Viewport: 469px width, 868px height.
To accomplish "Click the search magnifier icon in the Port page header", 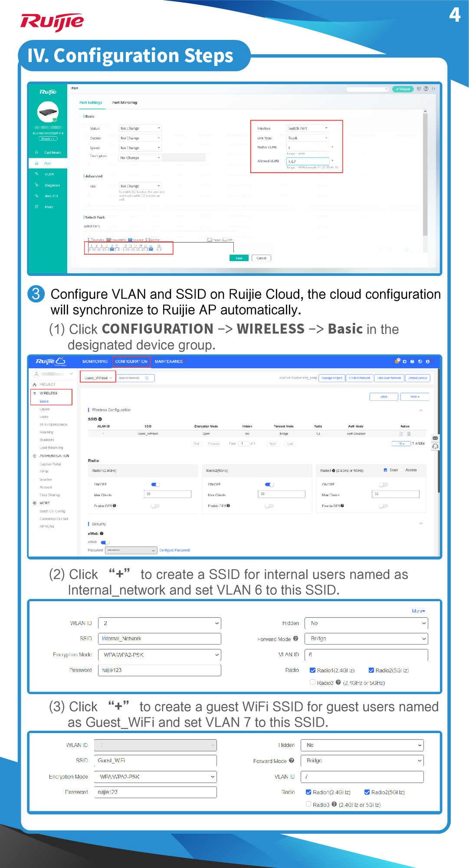I will pos(386,89).
